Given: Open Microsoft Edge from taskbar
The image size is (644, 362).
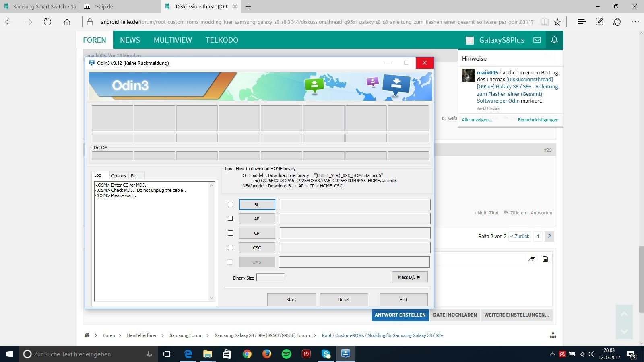Looking at the screenshot, I should point(188,354).
